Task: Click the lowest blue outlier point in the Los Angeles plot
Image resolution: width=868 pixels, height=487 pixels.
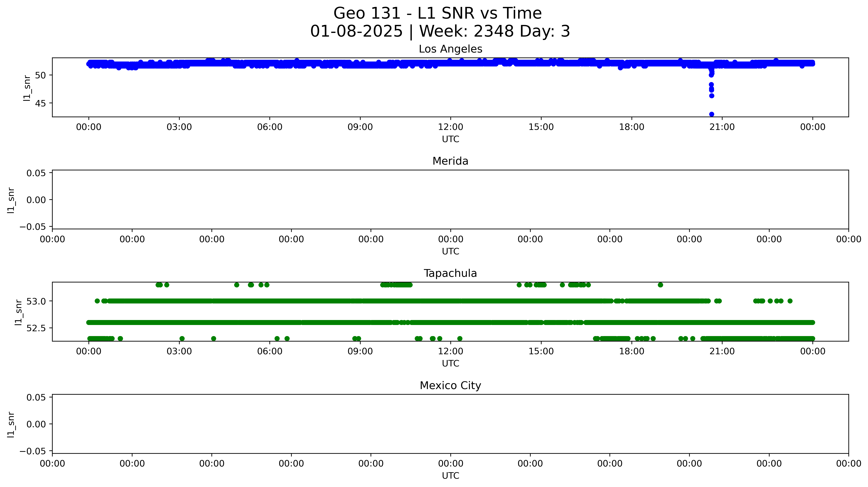Action: click(x=711, y=114)
